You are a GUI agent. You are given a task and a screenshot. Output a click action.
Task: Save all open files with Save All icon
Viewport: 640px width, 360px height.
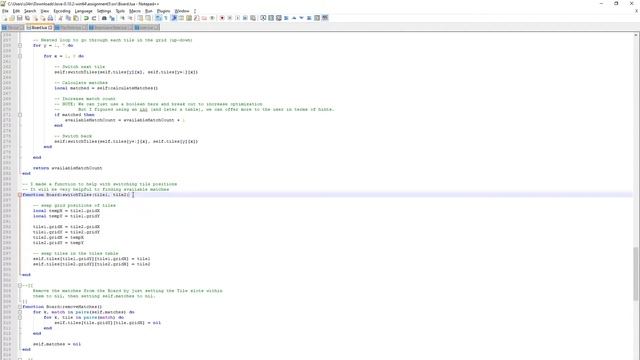[27, 18]
